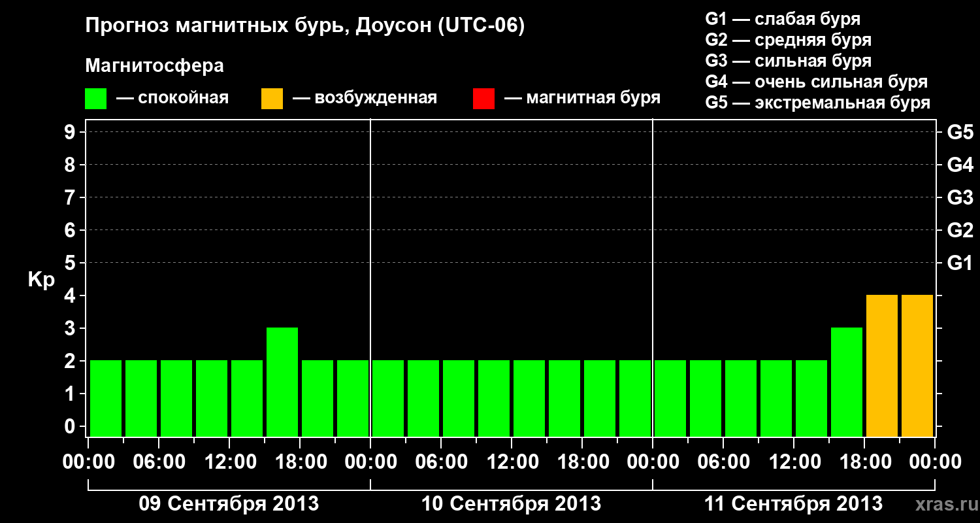Click the "G4 — очень сильная буря" legend line

(x=817, y=82)
